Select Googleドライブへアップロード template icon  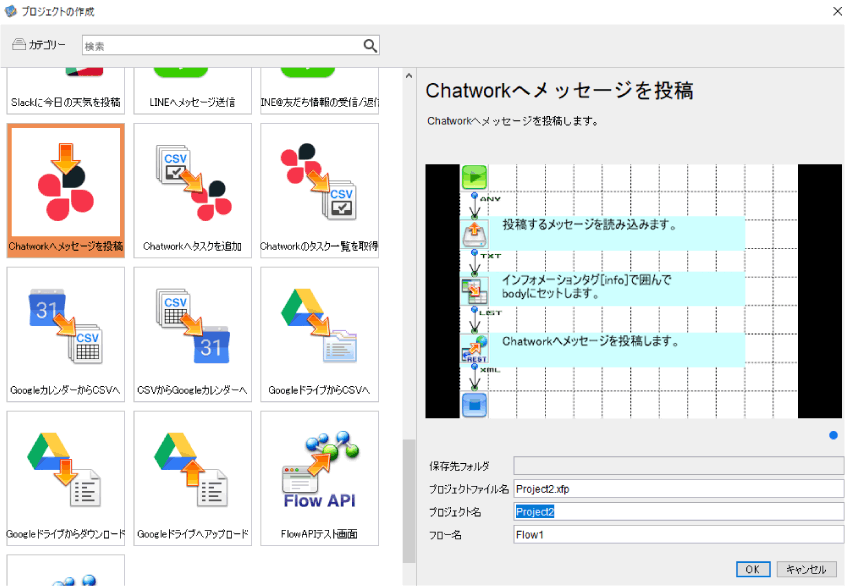pyautogui.click(x=192, y=478)
